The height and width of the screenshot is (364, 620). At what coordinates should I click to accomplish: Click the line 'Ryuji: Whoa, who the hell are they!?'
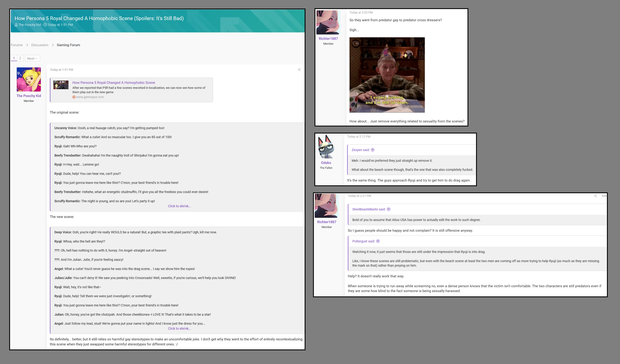(80, 242)
